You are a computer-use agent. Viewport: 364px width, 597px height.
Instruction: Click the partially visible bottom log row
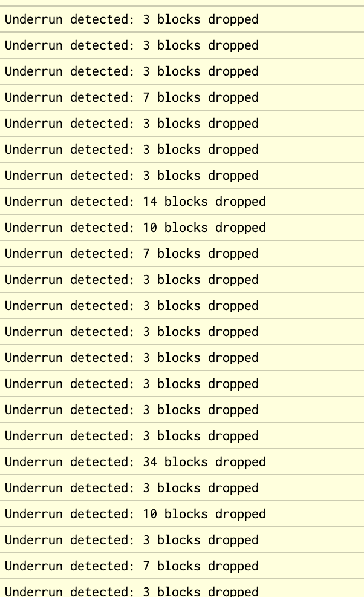132,590
